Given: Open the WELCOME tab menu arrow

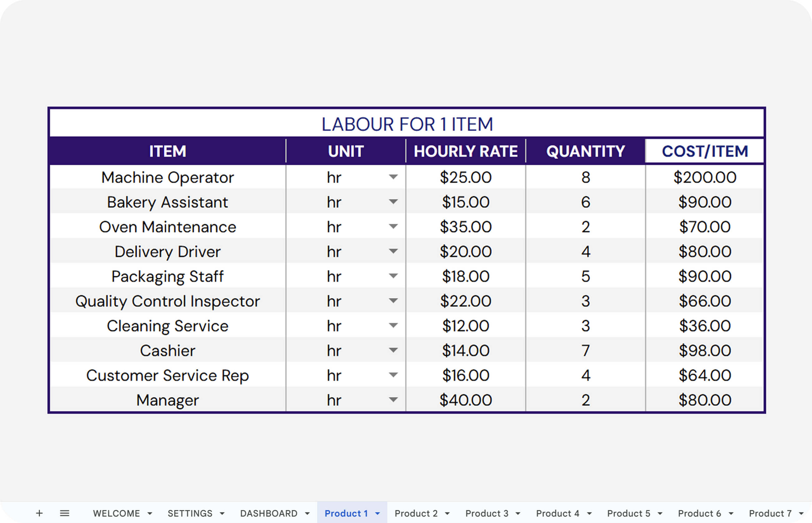Looking at the screenshot, I should 150,514.
